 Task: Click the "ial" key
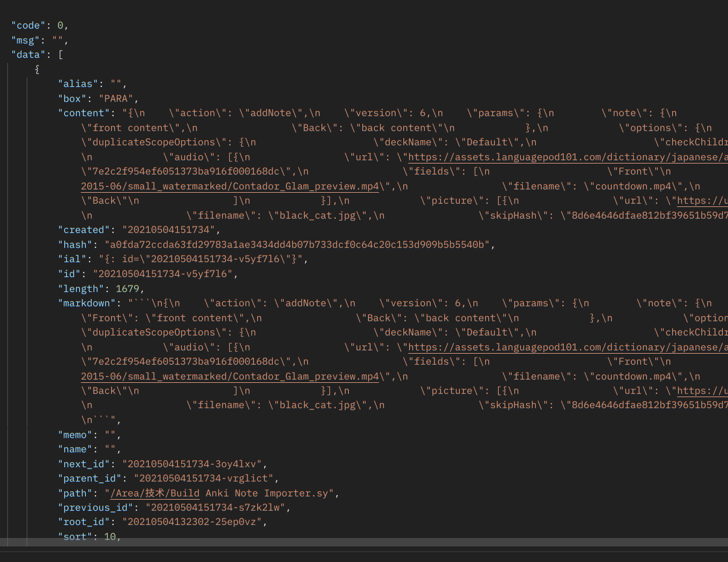tap(72, 260)
